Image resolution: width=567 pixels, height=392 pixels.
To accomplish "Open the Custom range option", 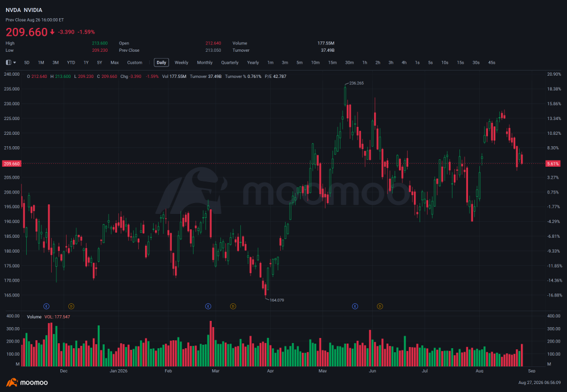I will tap(134, 63).
